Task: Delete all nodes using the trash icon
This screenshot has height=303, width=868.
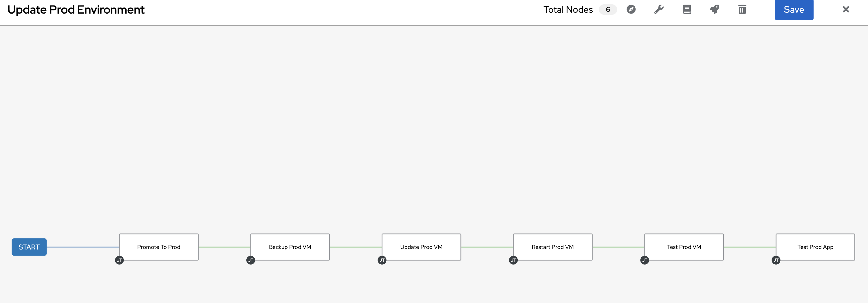Action: pyautogui.click(x=742, y=10)
